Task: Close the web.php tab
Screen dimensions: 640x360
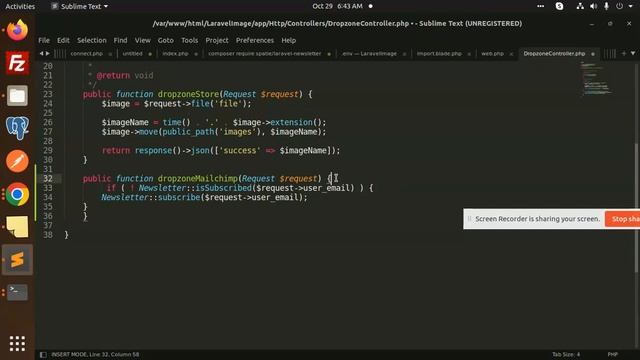Action: click(x=511, y=54)
